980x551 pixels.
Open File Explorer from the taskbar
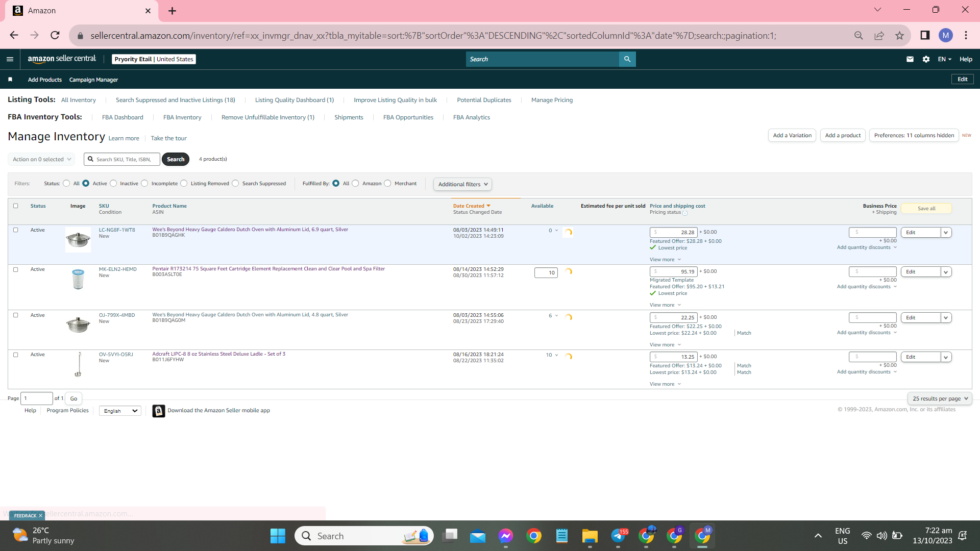590,536
